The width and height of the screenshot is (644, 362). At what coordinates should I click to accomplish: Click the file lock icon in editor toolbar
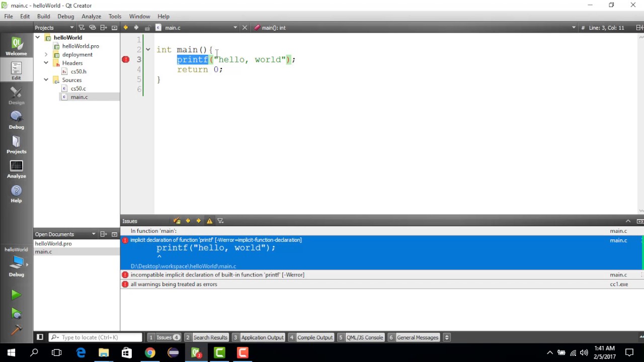tap(147, 28)
